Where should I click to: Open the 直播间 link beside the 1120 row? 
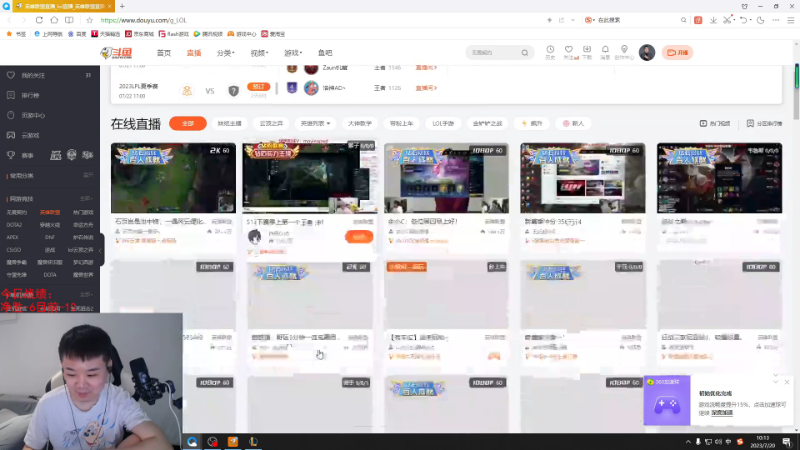point(426,88)
